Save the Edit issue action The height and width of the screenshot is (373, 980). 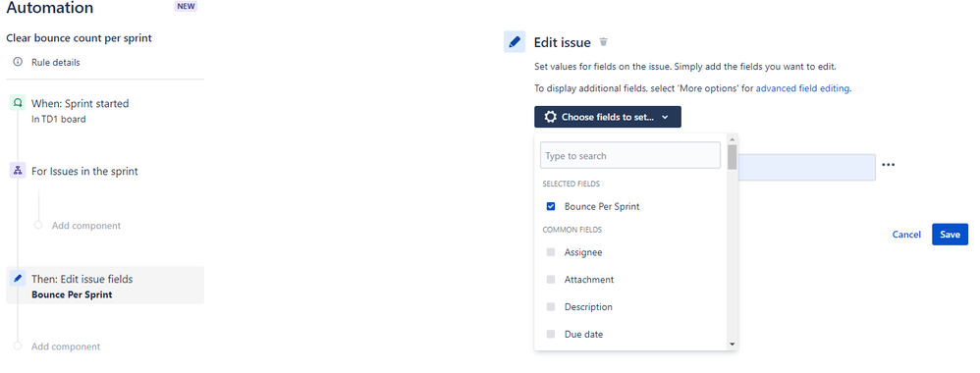click(950, 235)
